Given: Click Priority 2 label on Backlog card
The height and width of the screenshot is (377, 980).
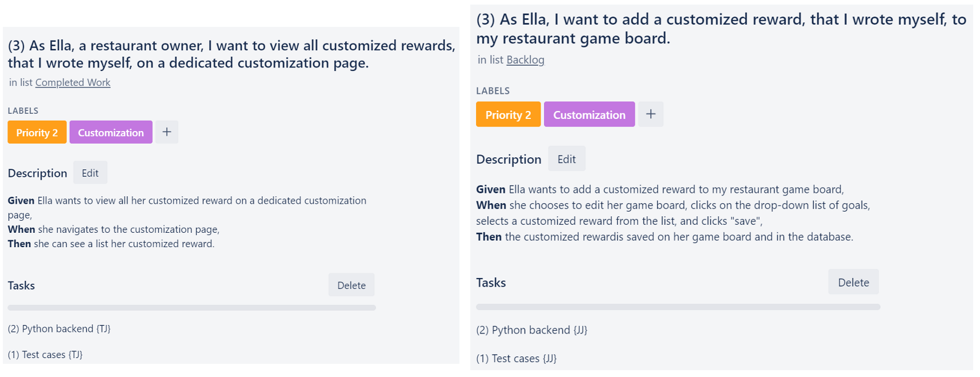Looking at the screenshot, I should 509,114.
